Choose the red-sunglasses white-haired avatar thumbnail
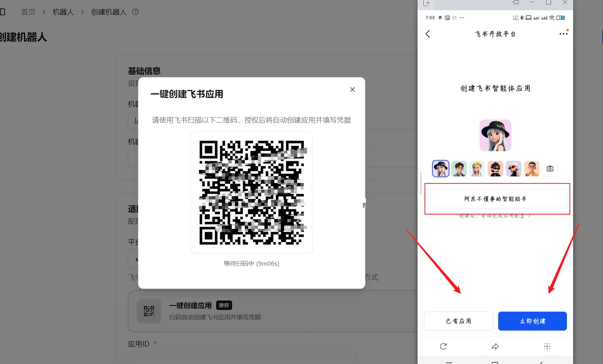603x364 pixels. click(513, 169)
